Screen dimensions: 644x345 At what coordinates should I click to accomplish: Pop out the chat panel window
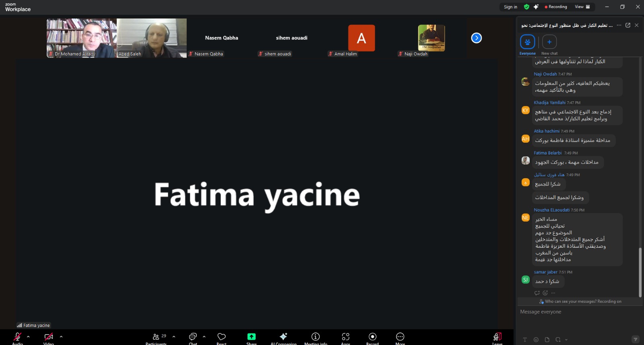pyautogui.click(x=628, y=25)
